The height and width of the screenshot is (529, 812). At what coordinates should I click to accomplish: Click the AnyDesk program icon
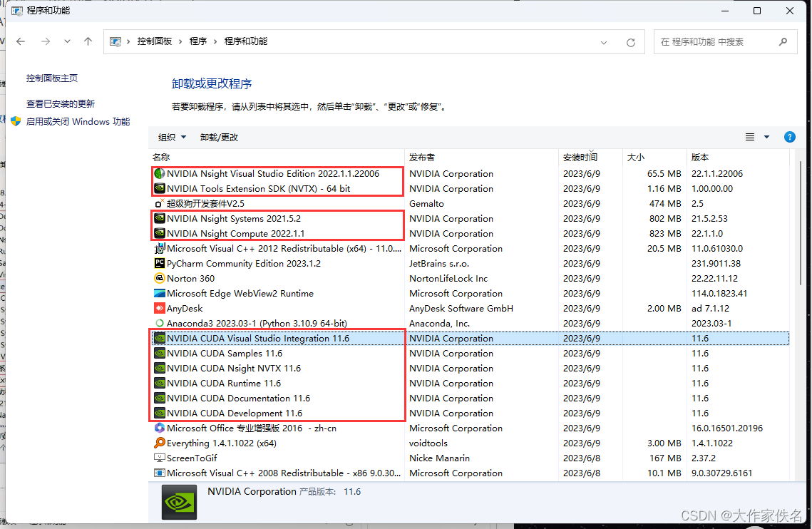(x=160, y=308)
